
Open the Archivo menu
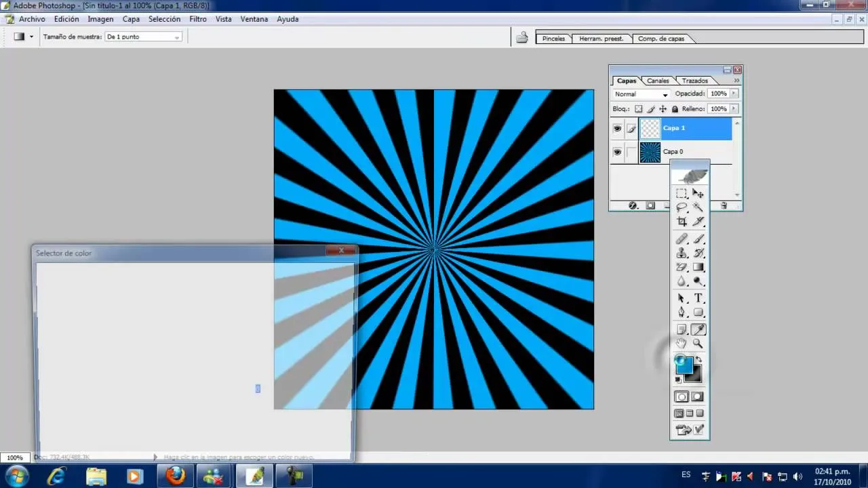pos(32,19)
